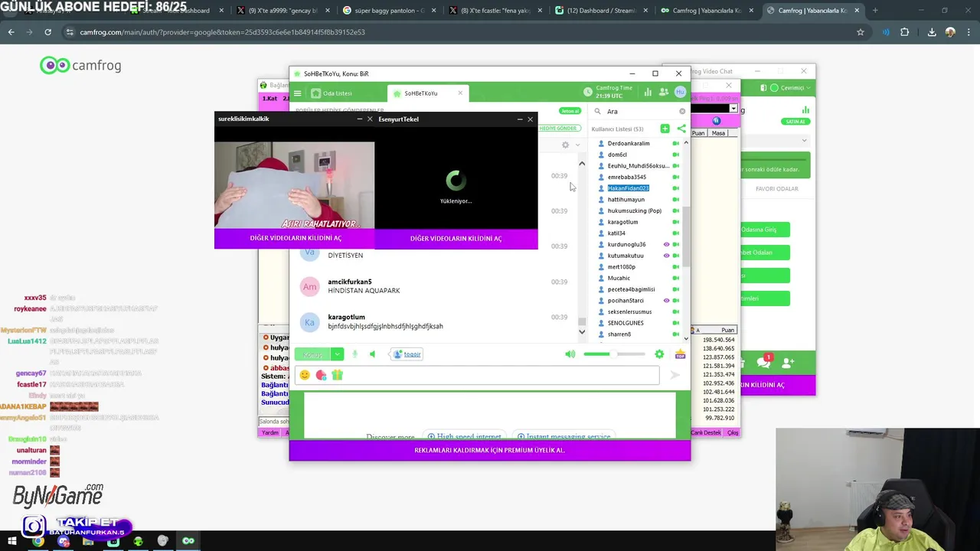Close the SoHBeTKoYu room tab

[460, 93]
